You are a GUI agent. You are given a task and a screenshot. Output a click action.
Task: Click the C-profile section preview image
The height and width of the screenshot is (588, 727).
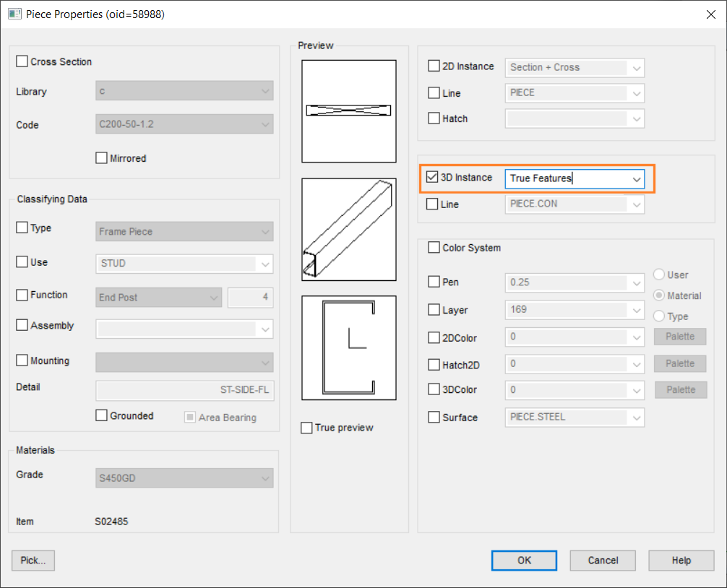pyautogui.click(x=348, y=347)
